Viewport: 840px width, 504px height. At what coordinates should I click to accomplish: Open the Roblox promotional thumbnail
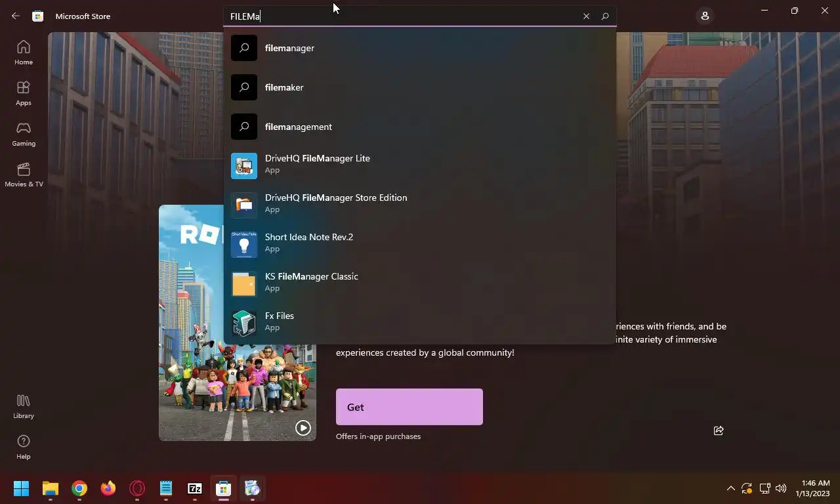point(238,323)
